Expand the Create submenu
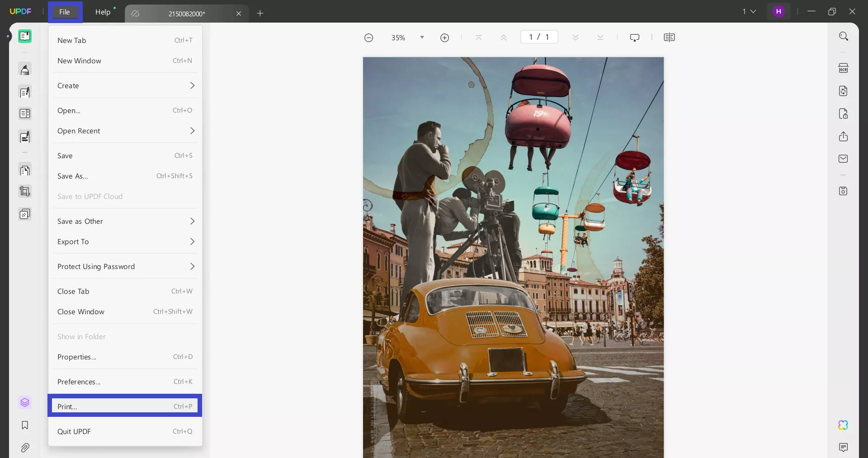The height and width of the screenshot is (458, 868). pyautogui.click(x=125, y=85)
